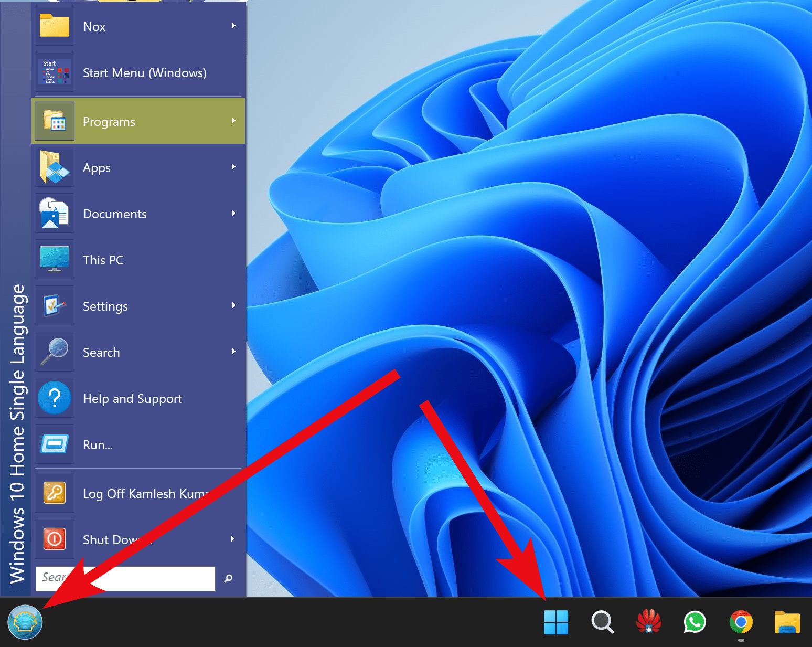Click the Log Off key icon

pyautogui.click(x=55, y=493)
